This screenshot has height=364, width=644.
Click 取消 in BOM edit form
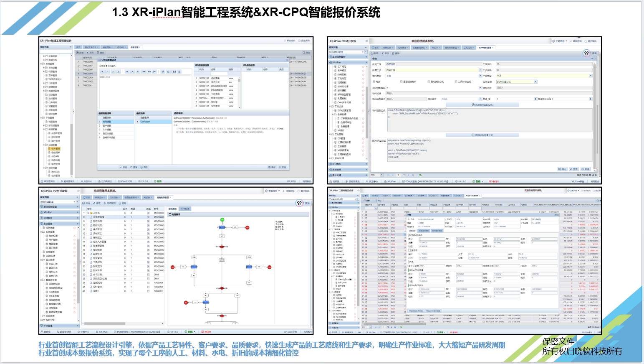point(586,169)
